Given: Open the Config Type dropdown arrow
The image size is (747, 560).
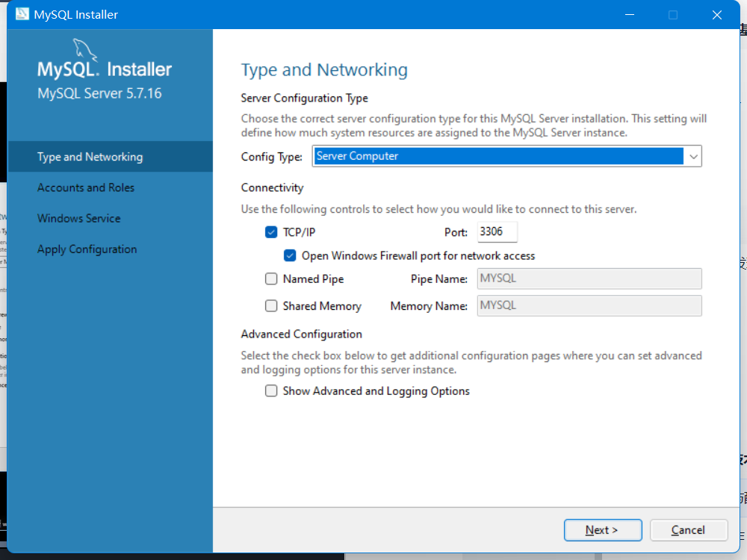Looking at the screenshot, I should pos(693,156).
